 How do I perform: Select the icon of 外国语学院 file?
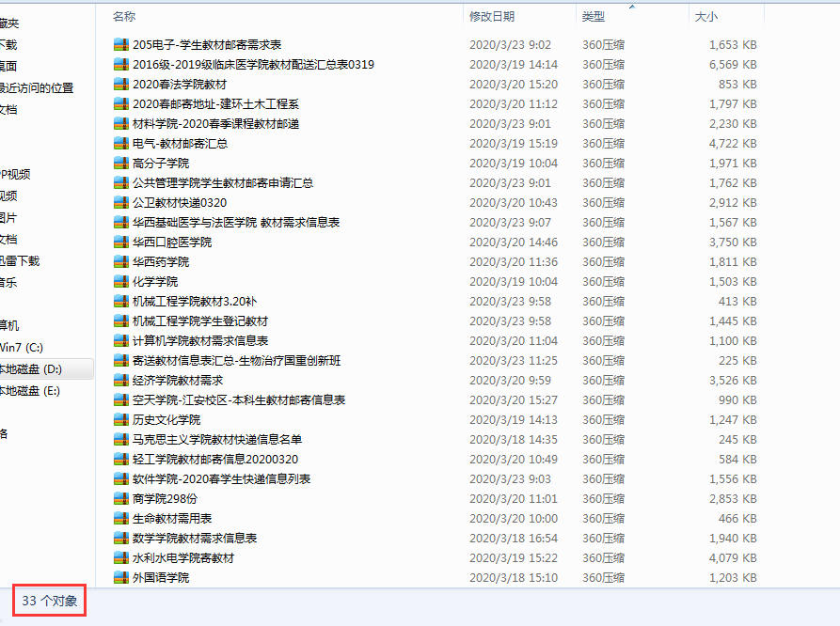click(120, 578)
